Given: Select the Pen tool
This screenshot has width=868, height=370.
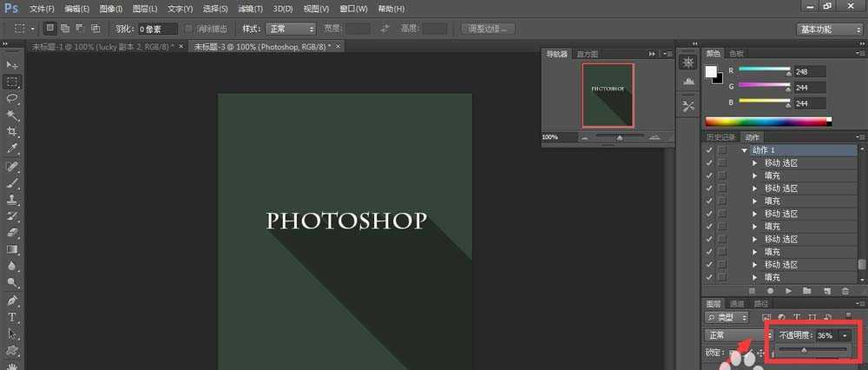Looking at the screenshot, I should click(x=12, y=301).
